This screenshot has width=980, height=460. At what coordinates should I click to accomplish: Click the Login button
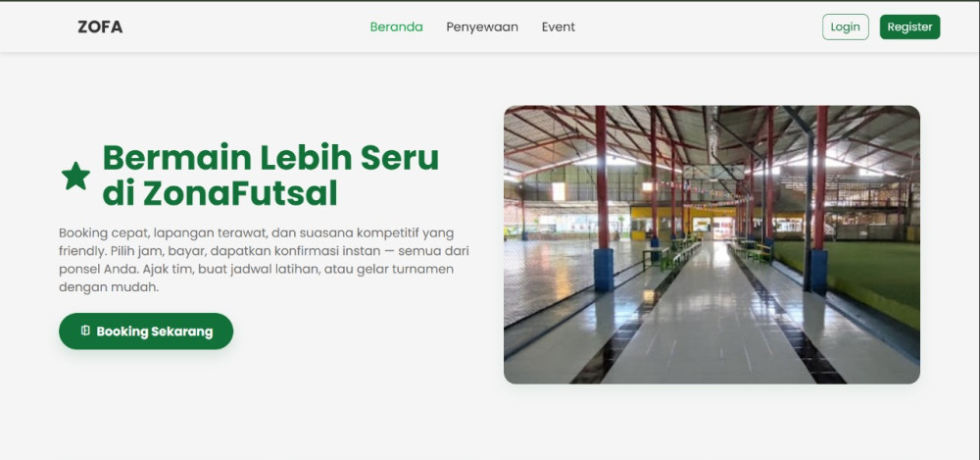(x=845, y=26)
